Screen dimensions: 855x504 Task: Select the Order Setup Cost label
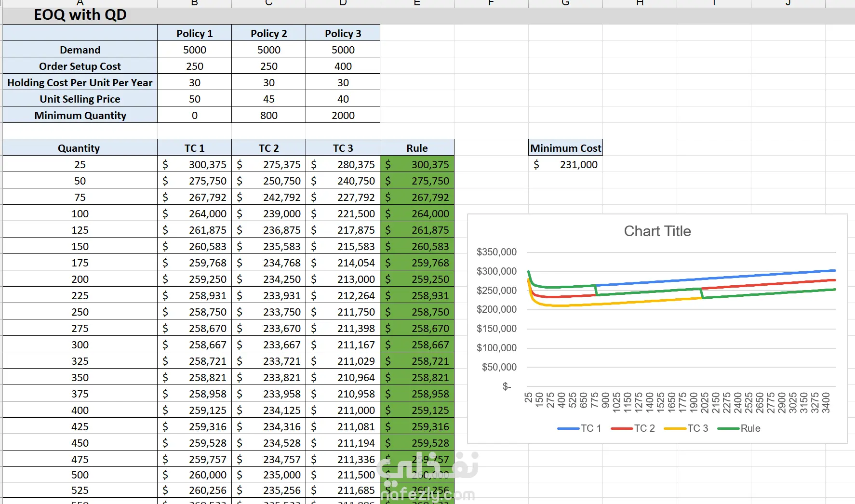[x=80, y=66]
